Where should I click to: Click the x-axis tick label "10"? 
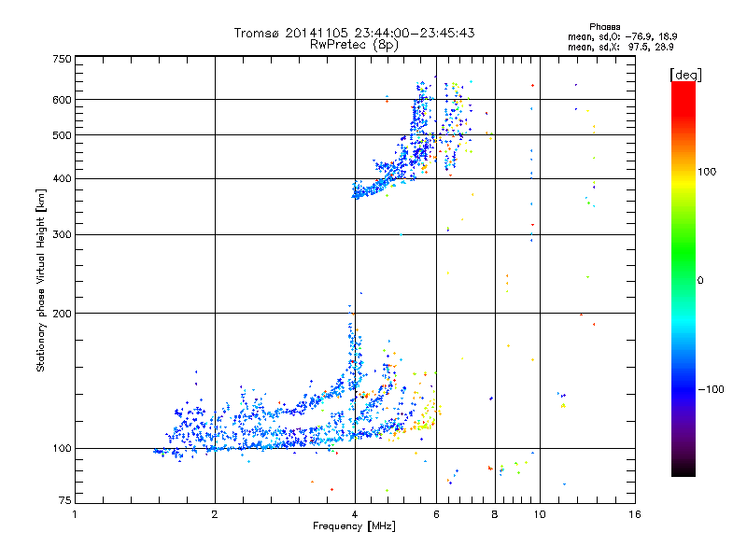(540, 514)
